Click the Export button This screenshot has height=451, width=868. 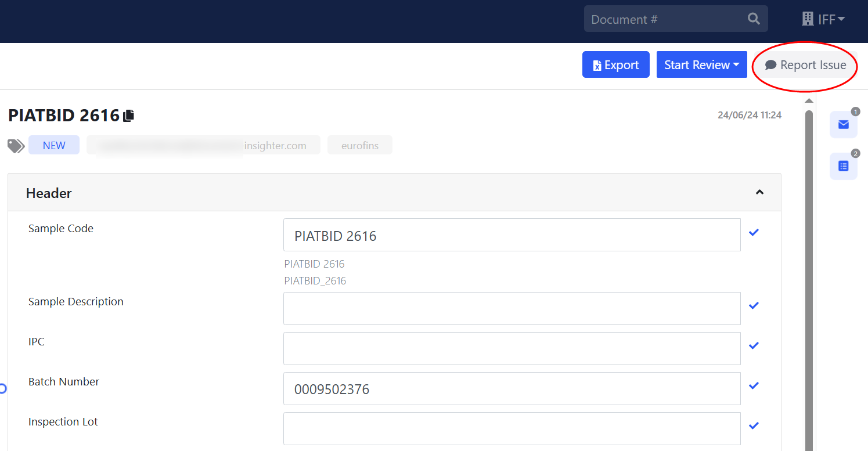615,65
